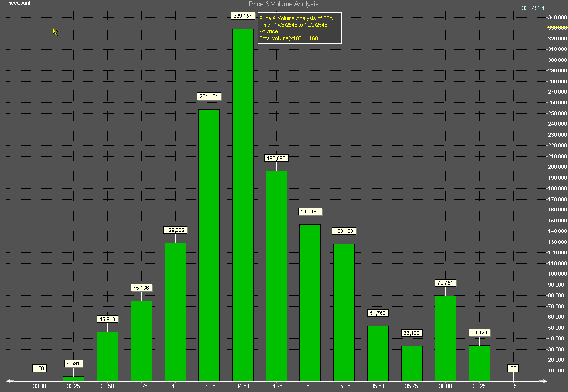Click the green bar at price 36.25
The image size is (568, 392).
tap(479, 363)
